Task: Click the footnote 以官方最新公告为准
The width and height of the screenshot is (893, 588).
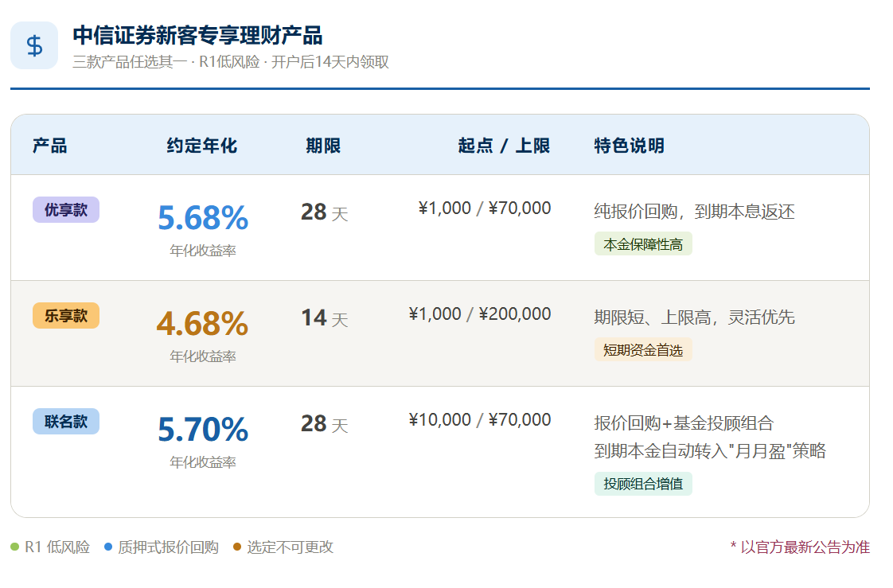Action: click(800, 547)
